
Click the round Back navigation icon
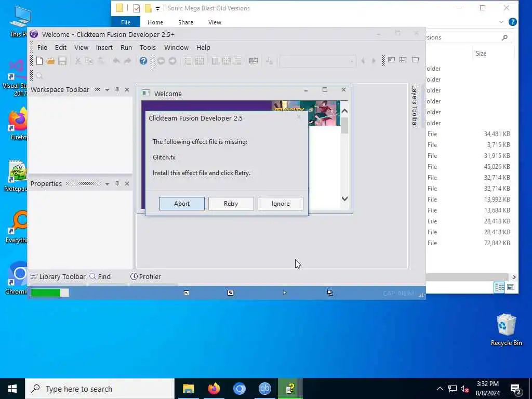161,61
